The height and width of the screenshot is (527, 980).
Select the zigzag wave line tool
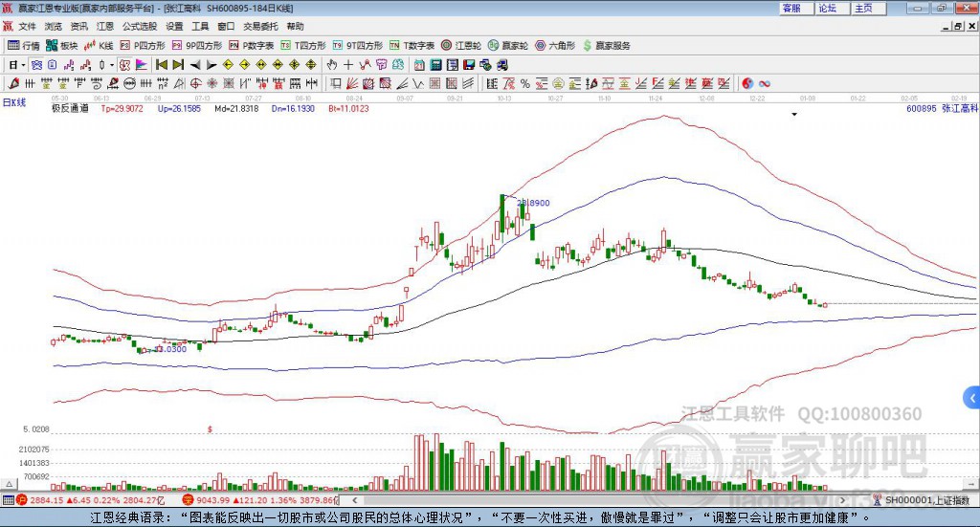pyautogui.click(x=418, y=83)
